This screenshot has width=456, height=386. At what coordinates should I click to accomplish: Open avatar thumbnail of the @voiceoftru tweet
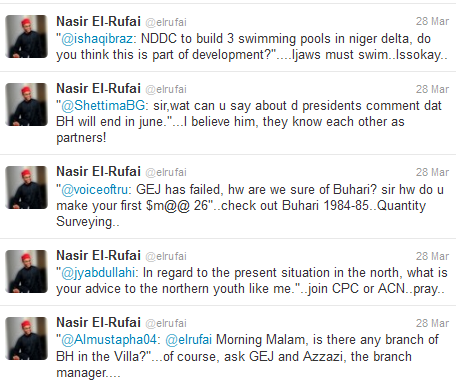pyautogui.click(x=26, y=187)
